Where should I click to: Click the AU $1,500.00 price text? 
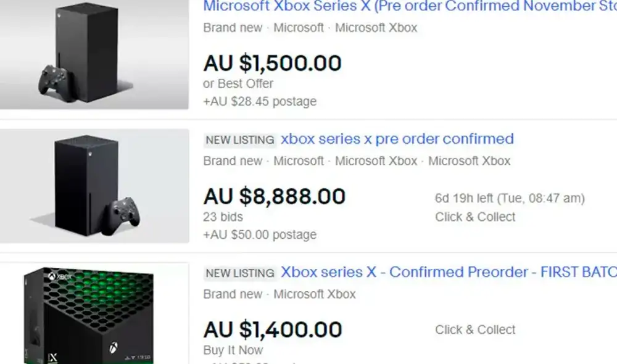(x=272, y=62)
